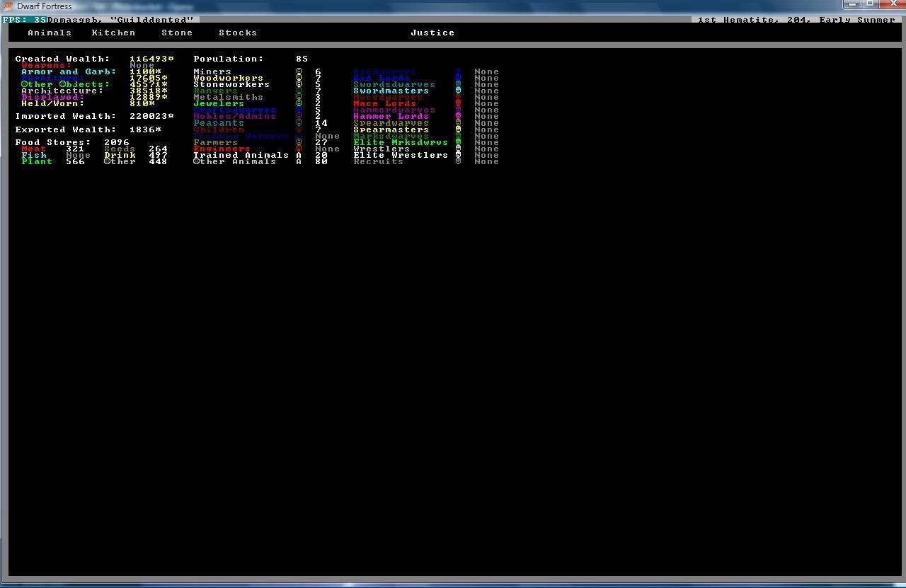Screen dimensions: 906x588
Task: Click the dwarf icon beside Woodworkers
Action: click(299, 78)
